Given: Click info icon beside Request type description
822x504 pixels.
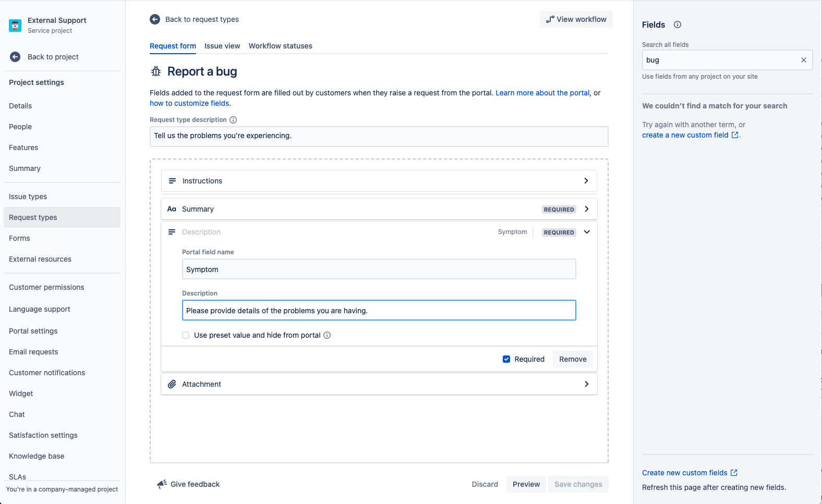Looking at the screenshot, I should point(233,120).
